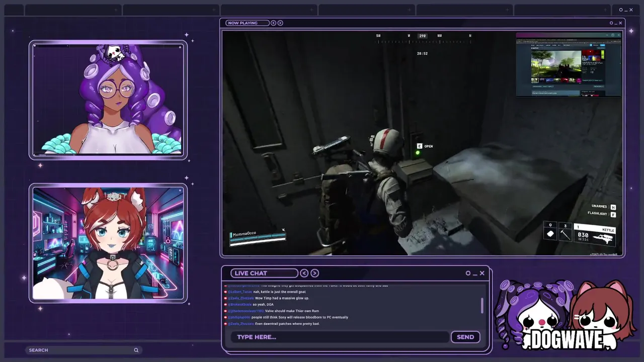Click the TYPE HERE chat input
The image size is (644, 362).
tap(340, 337)
